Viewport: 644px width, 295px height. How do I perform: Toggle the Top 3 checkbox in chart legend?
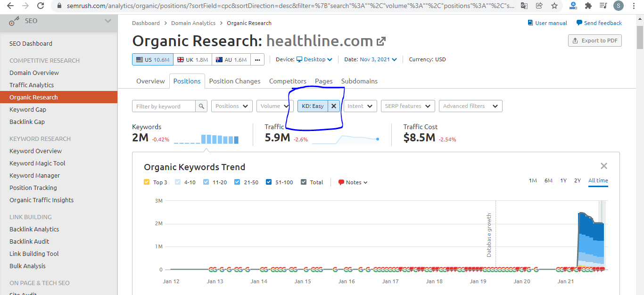147,182
